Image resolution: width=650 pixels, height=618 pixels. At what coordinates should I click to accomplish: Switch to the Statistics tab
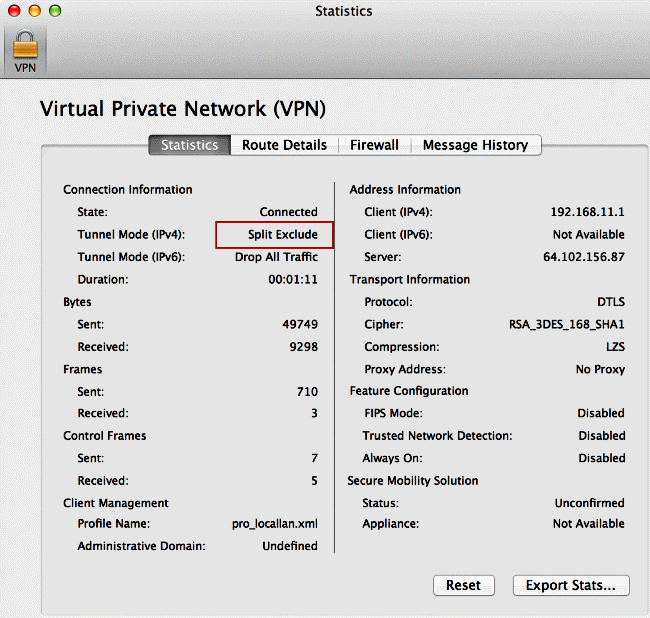pyautogui.click(x=189, y=145)
